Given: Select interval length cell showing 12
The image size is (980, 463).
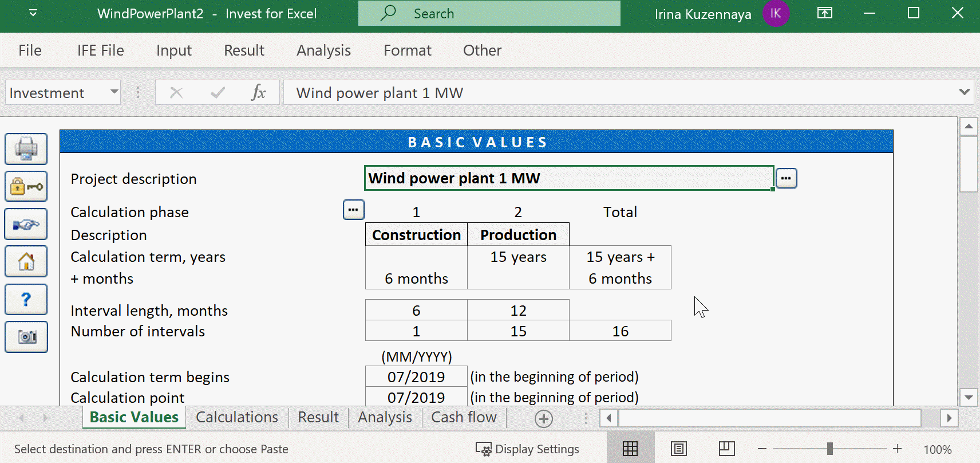Looking at the screenshot, I should point(518,310).
